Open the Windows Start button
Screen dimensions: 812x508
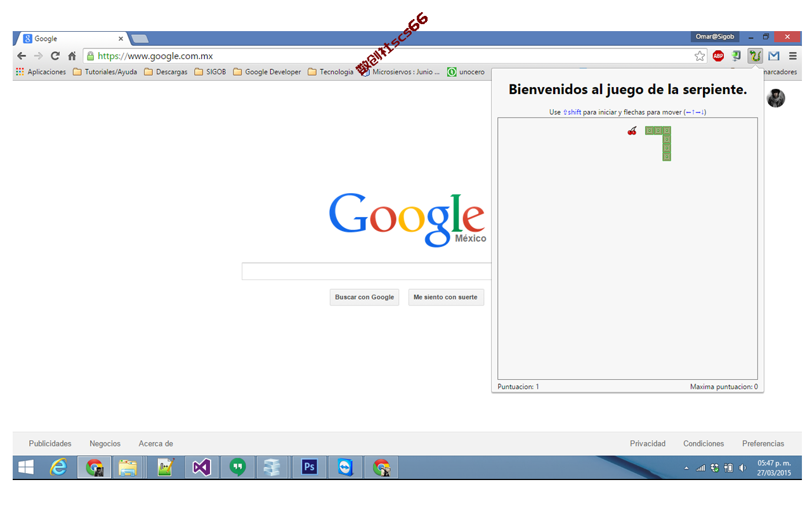point(26,467)
